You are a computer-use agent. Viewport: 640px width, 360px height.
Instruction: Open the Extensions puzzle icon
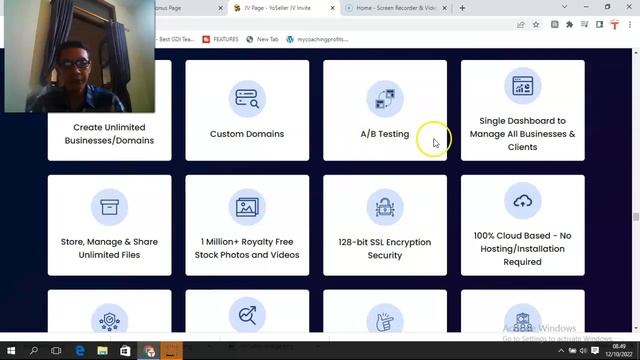pyautogui.click(x=569, y=25)
